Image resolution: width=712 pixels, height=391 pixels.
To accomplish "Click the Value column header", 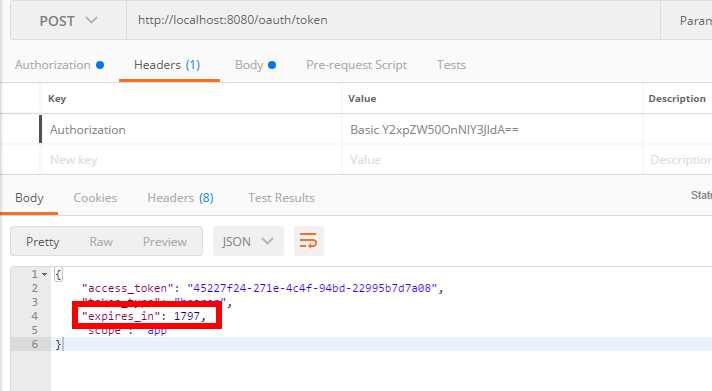I will click(362, 99).
